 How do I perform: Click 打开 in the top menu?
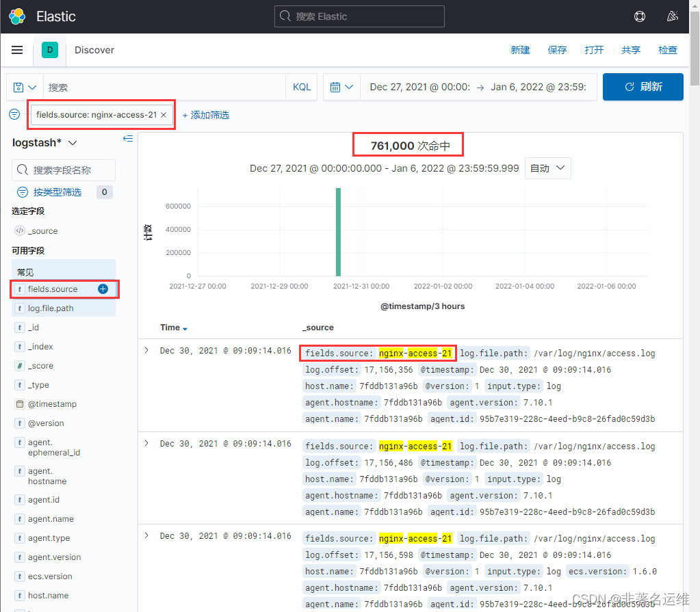[594, 50]
